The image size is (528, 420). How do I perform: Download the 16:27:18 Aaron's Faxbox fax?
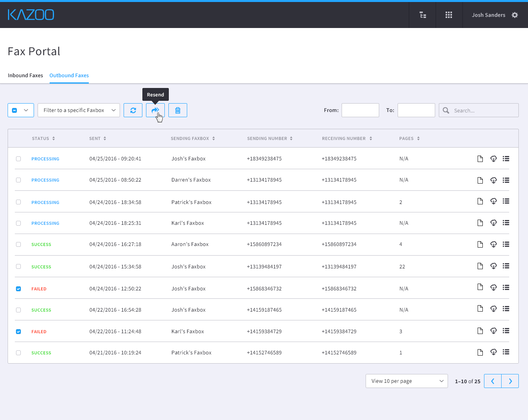(493, 244)
